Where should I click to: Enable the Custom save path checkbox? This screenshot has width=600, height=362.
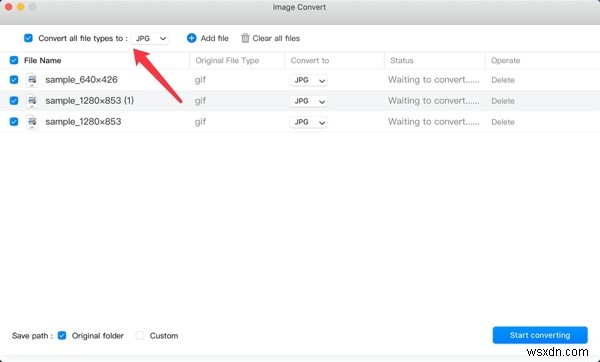point(140,336)
